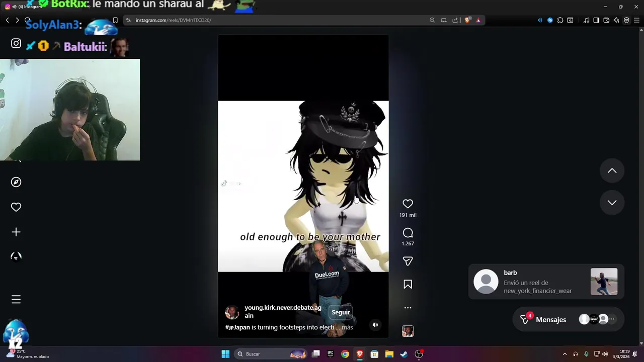Open Google Chrome from the taskbar
Screen dimensions: 644x362
(x=345, y=354)
